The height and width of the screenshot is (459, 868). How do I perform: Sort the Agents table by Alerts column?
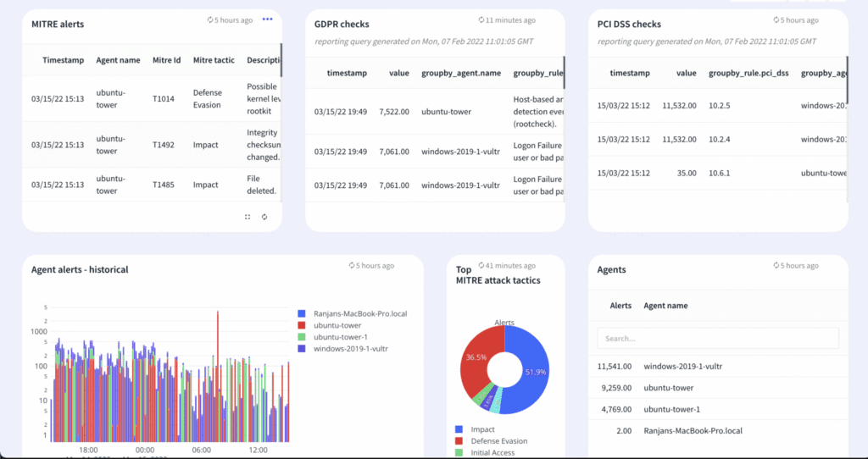pyautogui.click(x=620, y=305)
